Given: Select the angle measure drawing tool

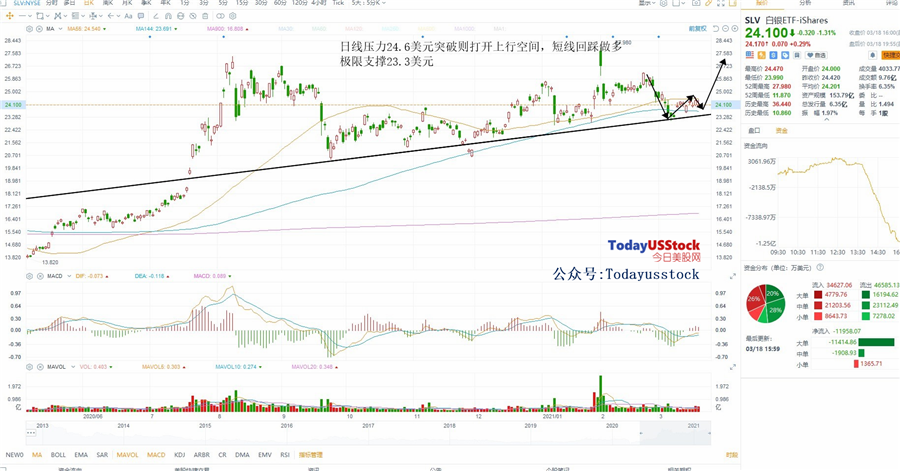Looking at the screenshot, I should [156, 16].
